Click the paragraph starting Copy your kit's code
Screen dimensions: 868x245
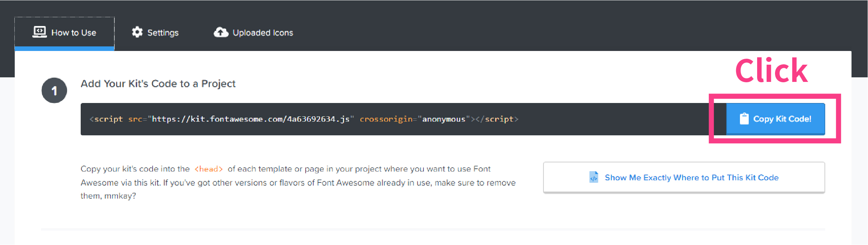[x=298, y=182]
